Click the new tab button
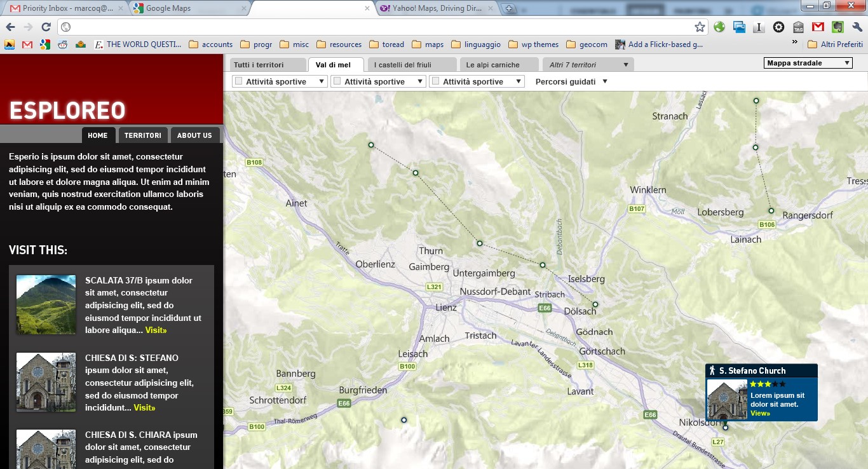 (x=508, y=8)
